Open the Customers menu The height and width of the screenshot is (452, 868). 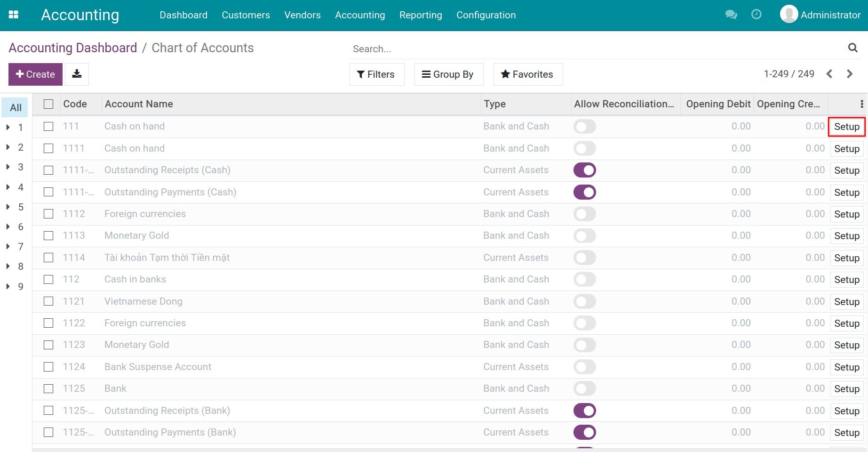click(x=246, y=15)
